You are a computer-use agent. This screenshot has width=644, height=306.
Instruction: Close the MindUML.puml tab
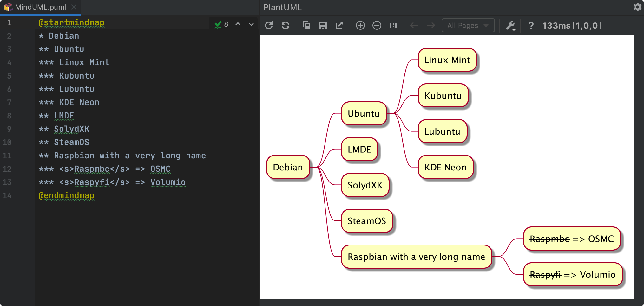click(x=74, y=7)
